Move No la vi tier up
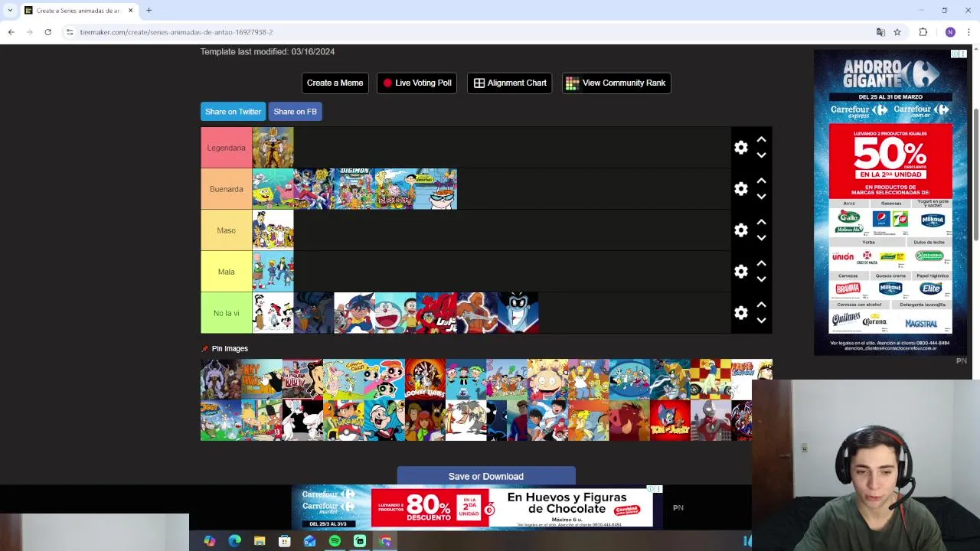980x551 pixels. 761,305
